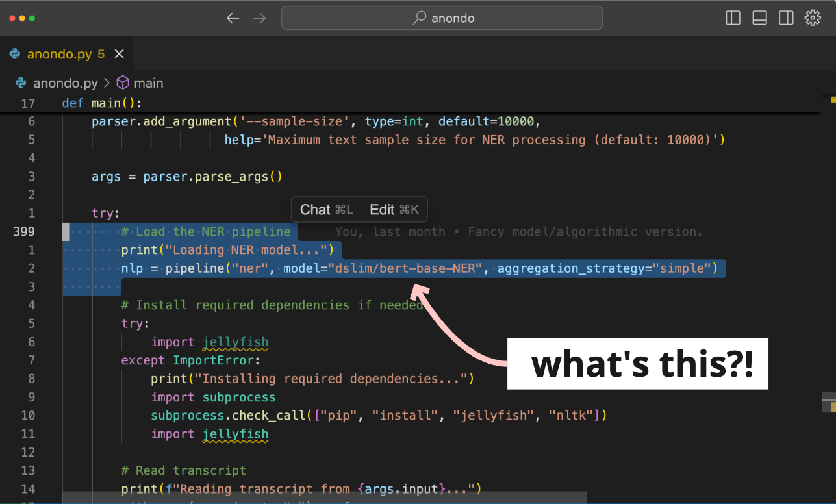Toggle the primary side bar layout icon

733,18
